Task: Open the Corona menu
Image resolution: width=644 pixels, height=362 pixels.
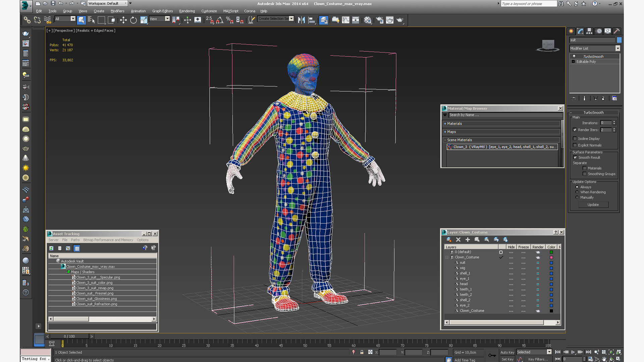Action: coord(250,11)
